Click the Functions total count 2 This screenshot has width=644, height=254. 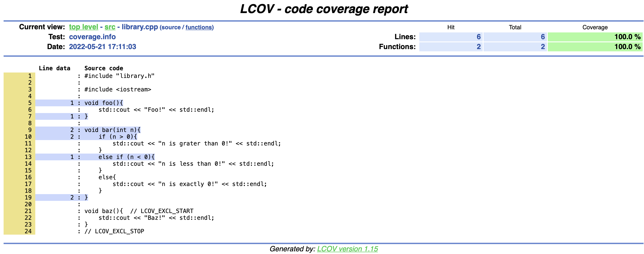coord(542,47)
